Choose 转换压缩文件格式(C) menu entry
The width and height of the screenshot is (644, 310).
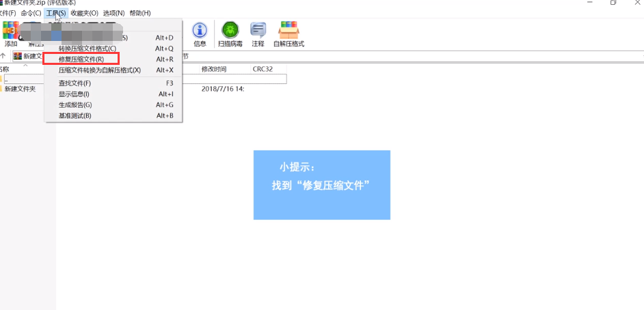point(88,48)
